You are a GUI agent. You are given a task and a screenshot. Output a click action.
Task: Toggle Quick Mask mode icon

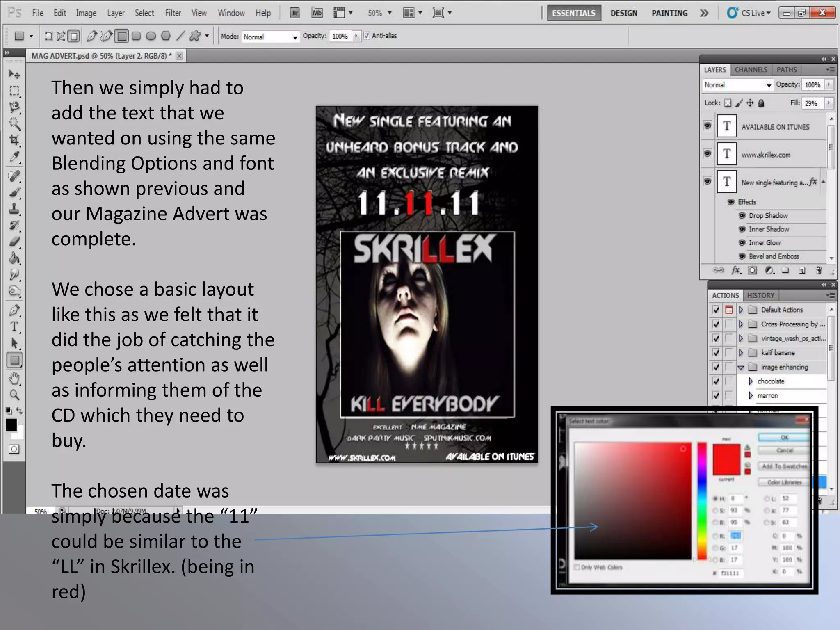point(14,449)
